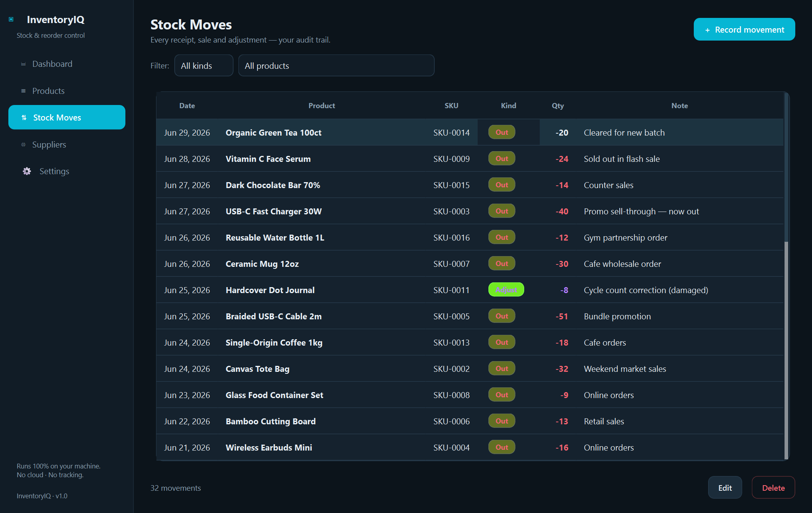The image size is (812, 513).
Task: Open the Suppliers section
Action: (67, 145)
